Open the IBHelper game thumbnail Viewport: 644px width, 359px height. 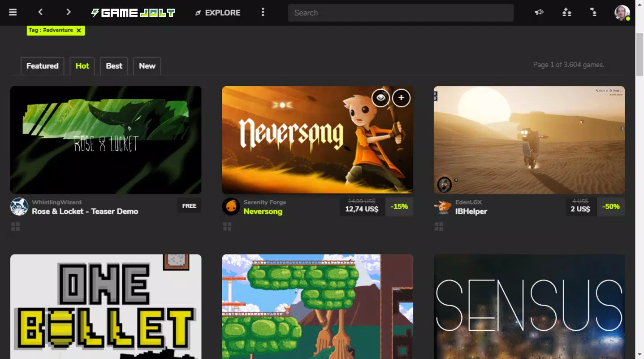tap(529, 140)
